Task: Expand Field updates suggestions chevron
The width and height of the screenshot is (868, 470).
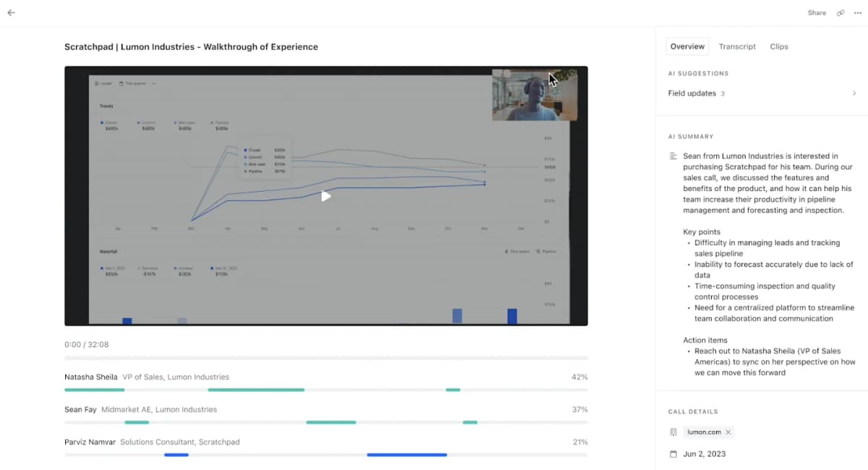Action: tap(854, 93)
